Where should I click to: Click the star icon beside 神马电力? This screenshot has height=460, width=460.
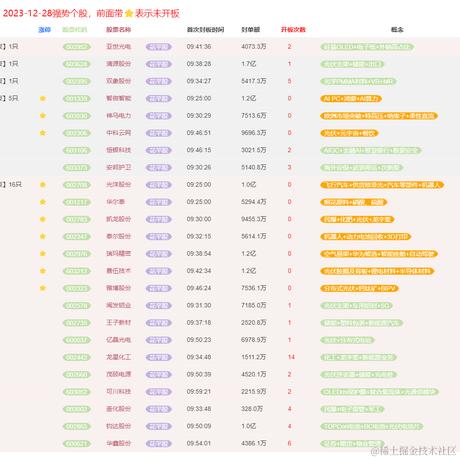[x=43, y=116]
